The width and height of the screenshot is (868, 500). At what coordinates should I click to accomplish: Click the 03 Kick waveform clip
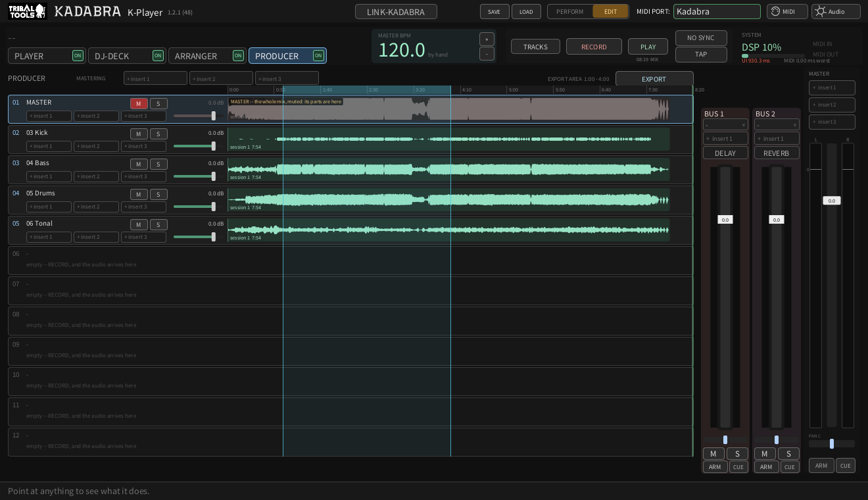(x=448, y=139)
